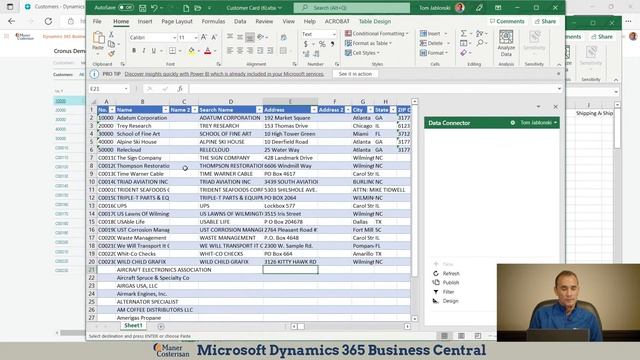
Task: Open Analyze Data
Action: click(x=506, y=43)
